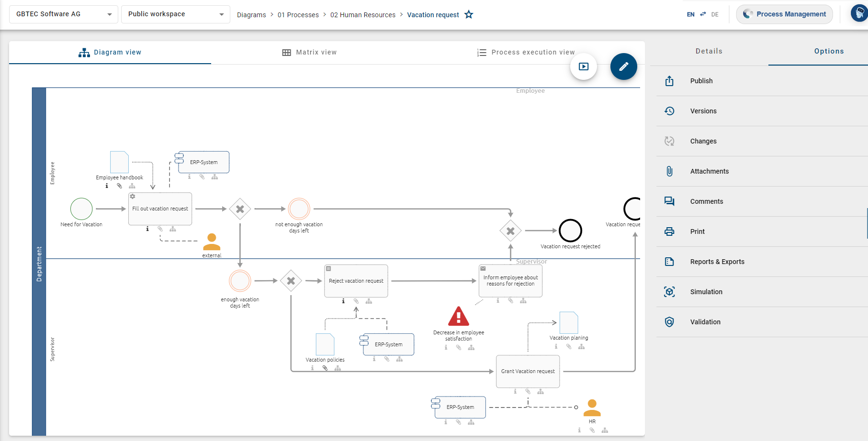Click the Attachments paperclip icon
Image resolution: width=868 pixels, height=441 pixels.
coord(669,171)
